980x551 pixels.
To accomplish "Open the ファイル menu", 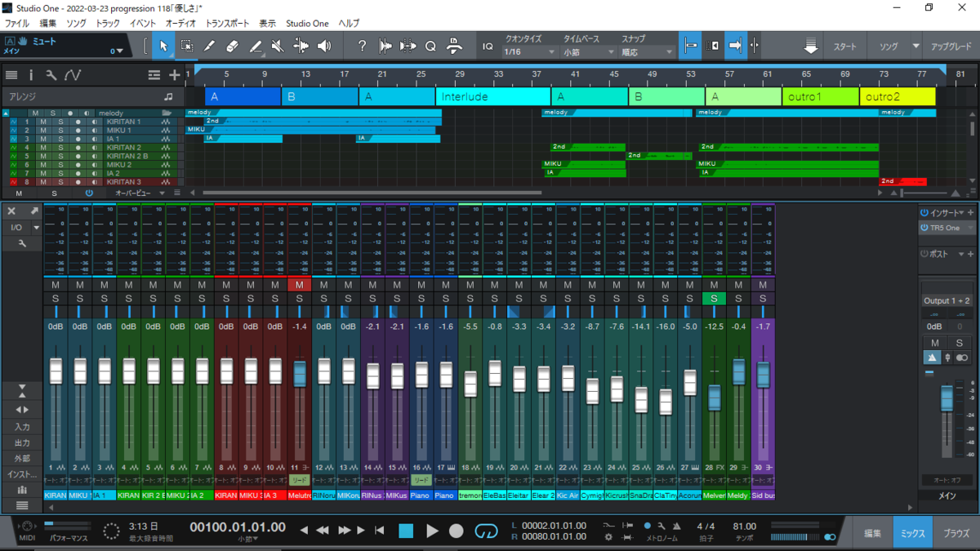I will 17,24.
